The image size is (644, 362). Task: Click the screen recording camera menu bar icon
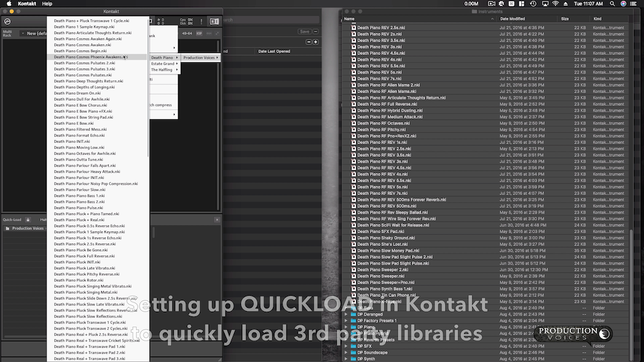pyautogui.click(x=491, y=4)
